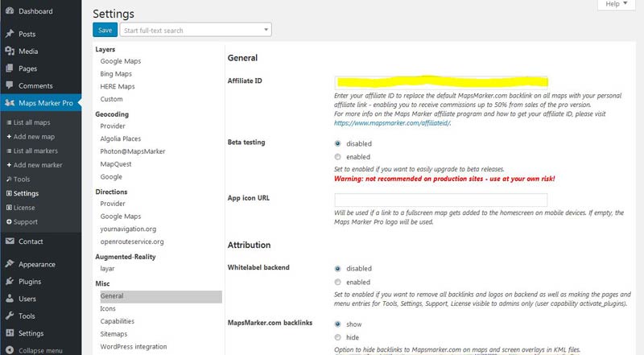Click the Users person icon
The image size is (644, 355).
pos(10,299)
